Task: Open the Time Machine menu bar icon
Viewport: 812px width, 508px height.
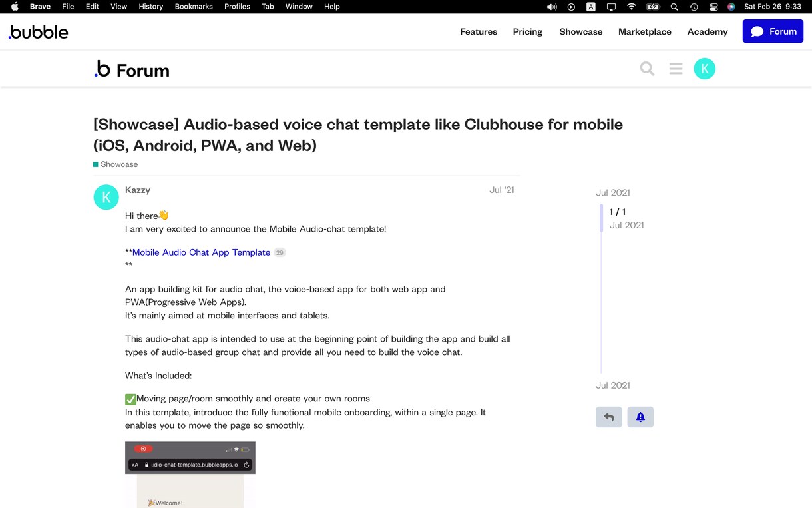Action: pos(694,7)
